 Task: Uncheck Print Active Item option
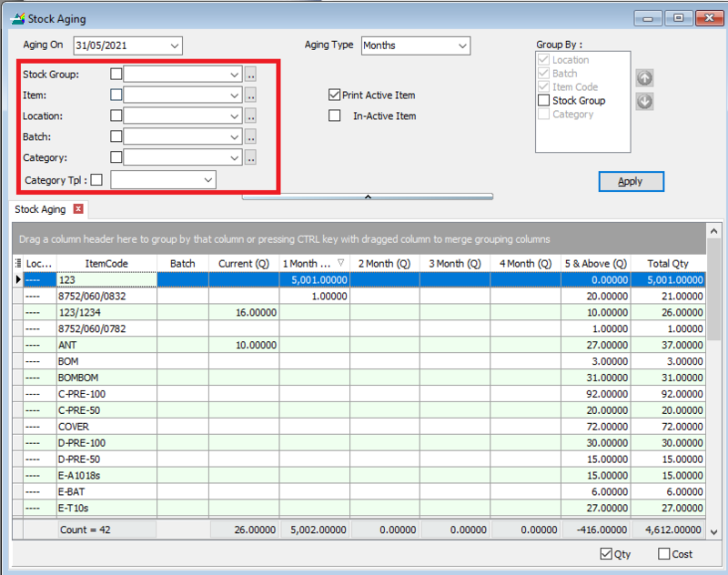(335, 95)
